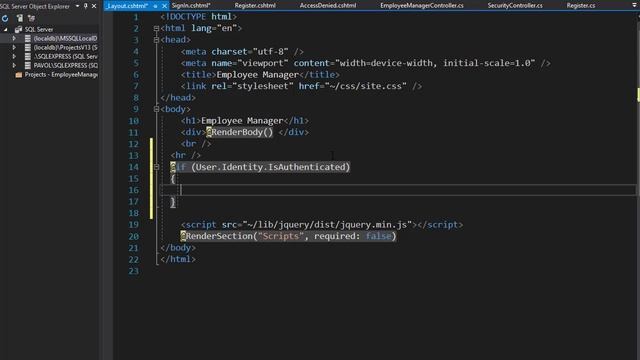
Task: Open the EmployeeManagerController.cs tab
Action: (422, 6)
